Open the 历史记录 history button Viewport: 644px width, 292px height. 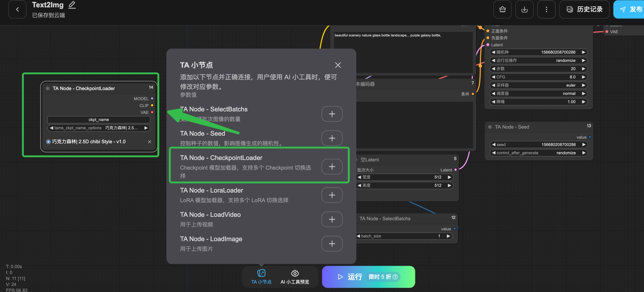584,9
